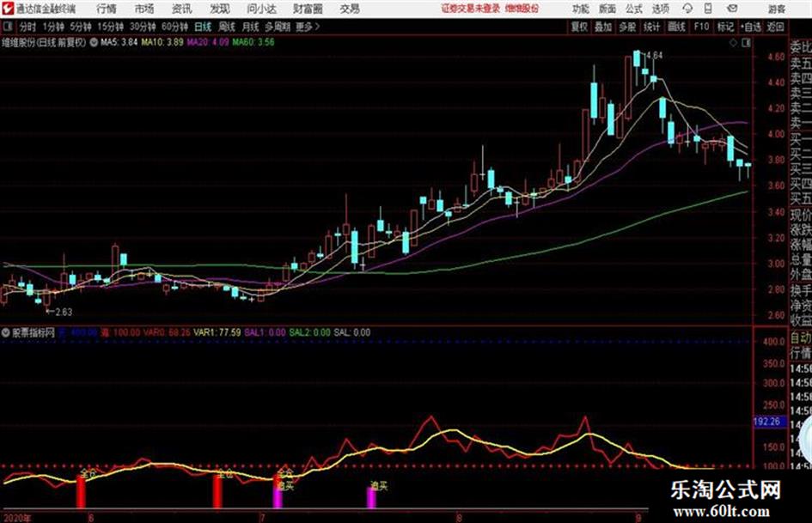Click the 复权 toolbar button
812x523 pixels.
pyautogui.click(x=579, y=27)
